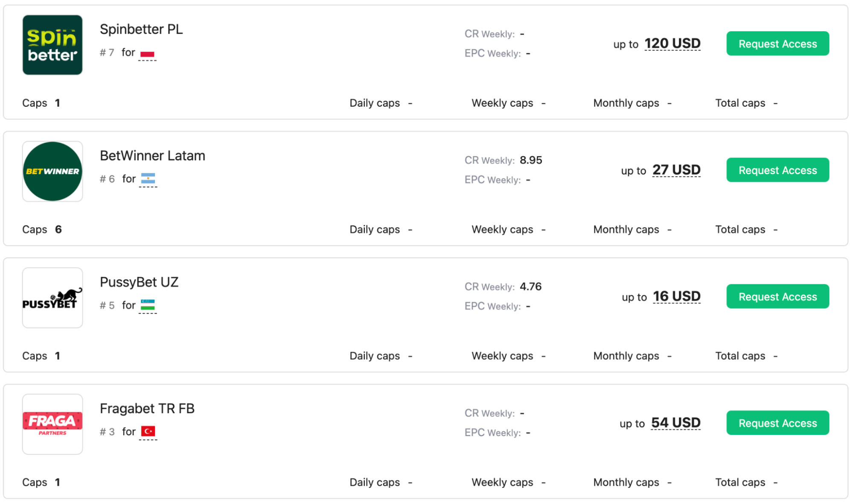Click the 54 USD payout amount
Viewport: 853px width, 504px height.
[x=675, y=423]
